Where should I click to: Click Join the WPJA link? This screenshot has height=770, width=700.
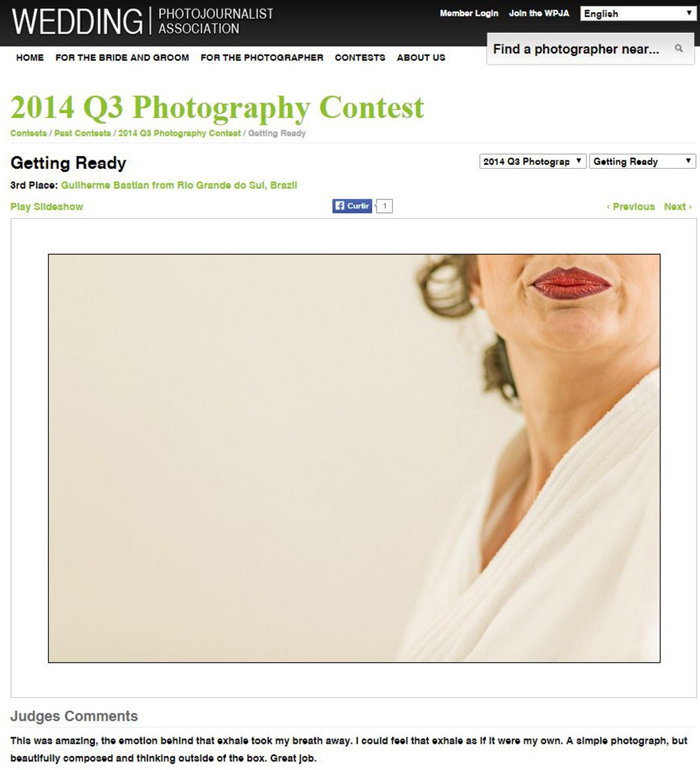(539, 13)
